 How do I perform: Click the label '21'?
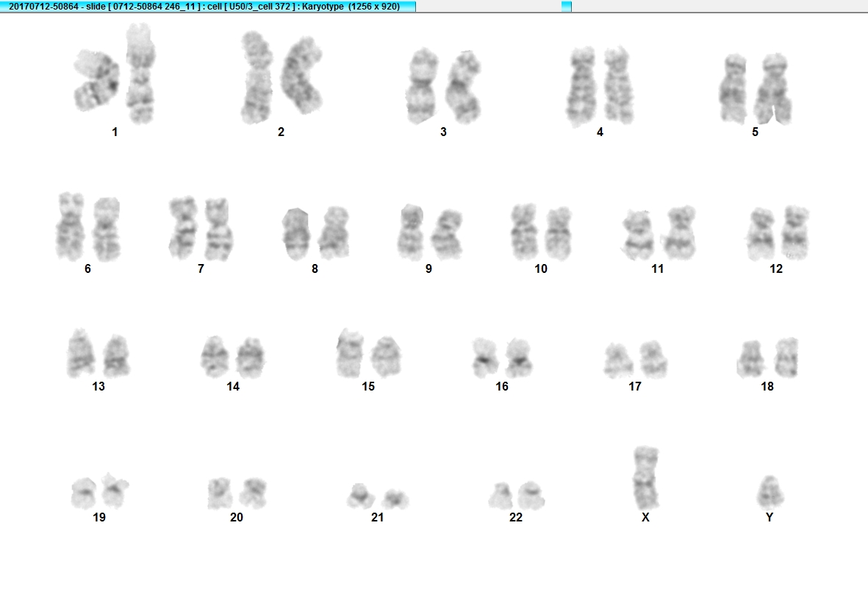pyautogui.click(x=377, y=517)
